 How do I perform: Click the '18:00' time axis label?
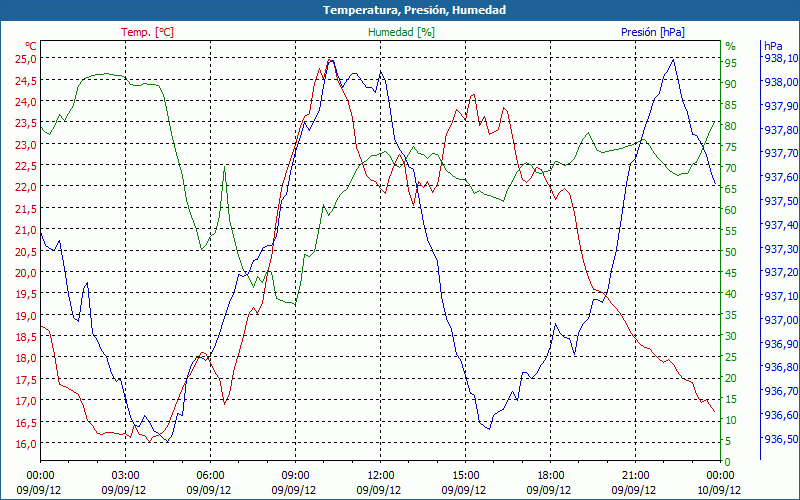click(x=549, y=476)
